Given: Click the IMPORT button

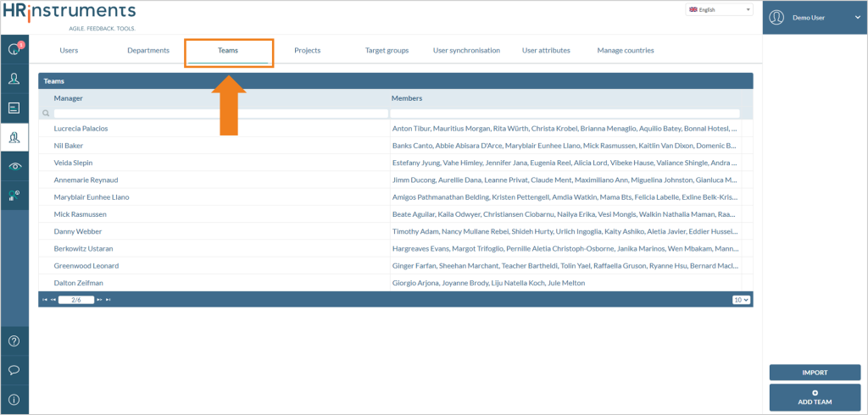Looking at the screenshot, I should pyautogui.click(x=815, y=373).
